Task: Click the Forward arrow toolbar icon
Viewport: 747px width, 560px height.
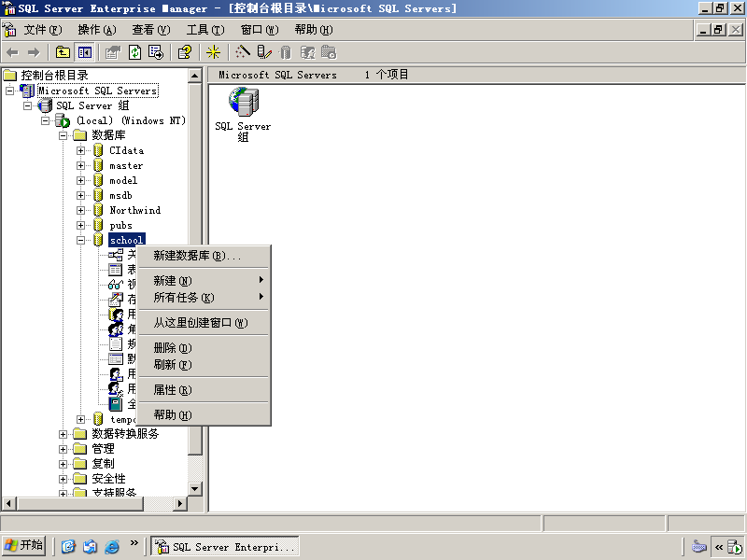Action: pyautogui.click(x=34, y=52)
